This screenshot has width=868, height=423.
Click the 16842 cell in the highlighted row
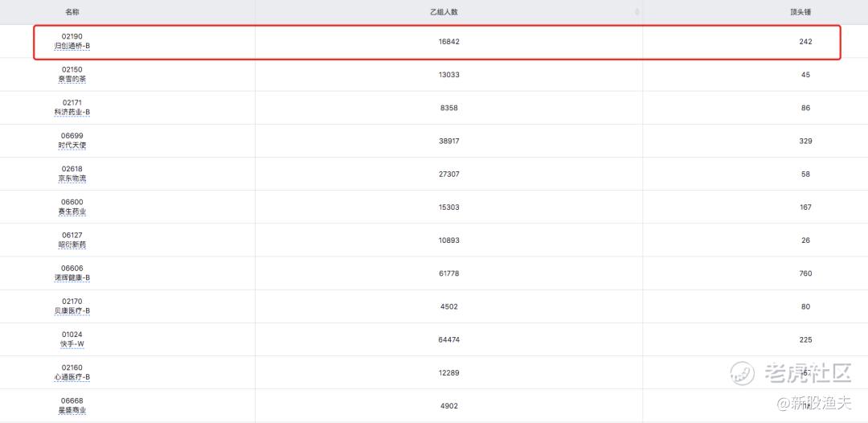(x=448, y=41)
